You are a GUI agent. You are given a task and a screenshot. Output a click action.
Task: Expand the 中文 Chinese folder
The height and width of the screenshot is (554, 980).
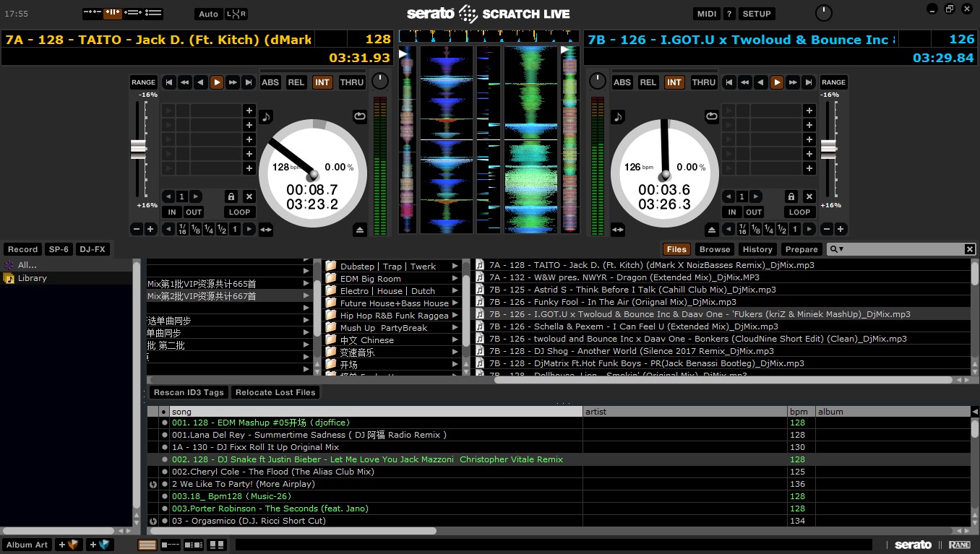click(455, 340)
